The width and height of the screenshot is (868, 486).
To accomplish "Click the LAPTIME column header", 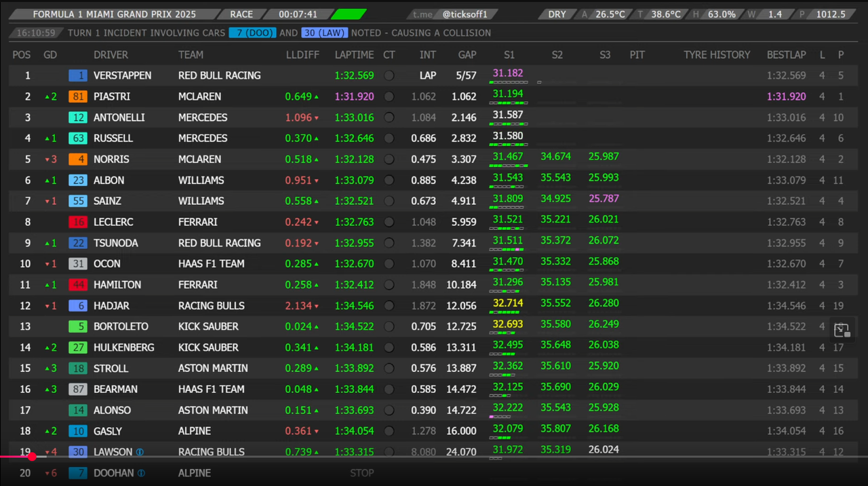I will click(x=354, y=55).
